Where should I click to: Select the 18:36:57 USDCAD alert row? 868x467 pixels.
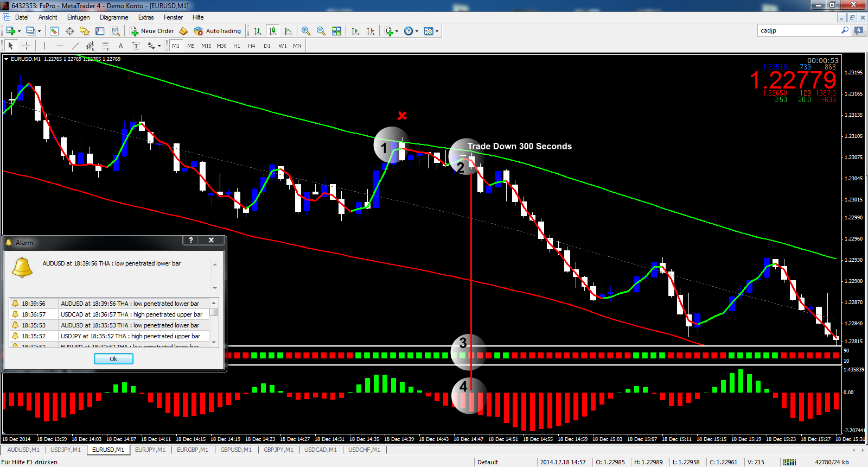click(109, 314)
